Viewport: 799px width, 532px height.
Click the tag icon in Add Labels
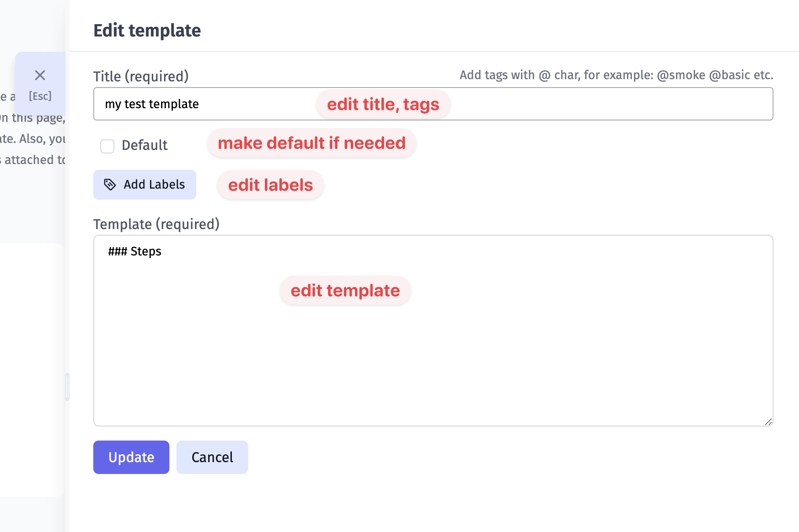tap(110, 185)
